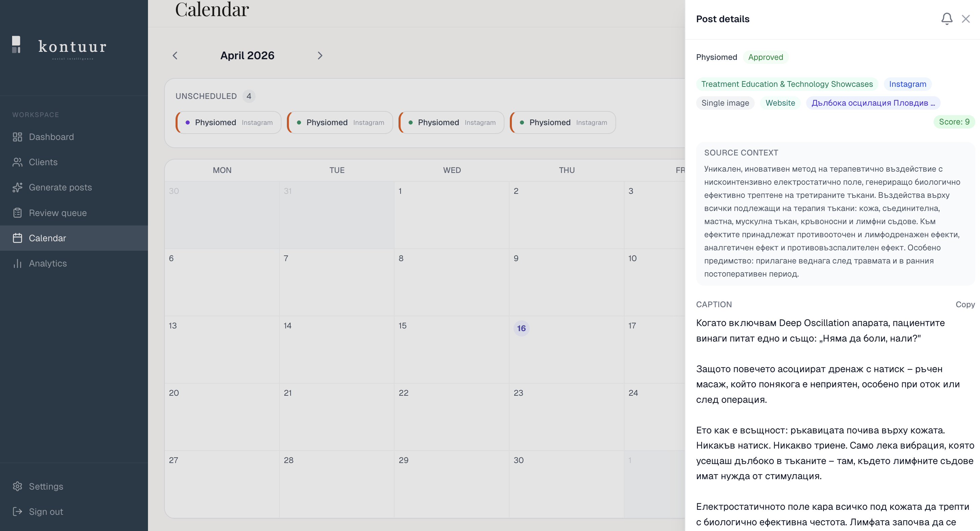The width and height of the screenshot is (980, 531).
Task: Go to the Clients page
Action: (74, 162)
